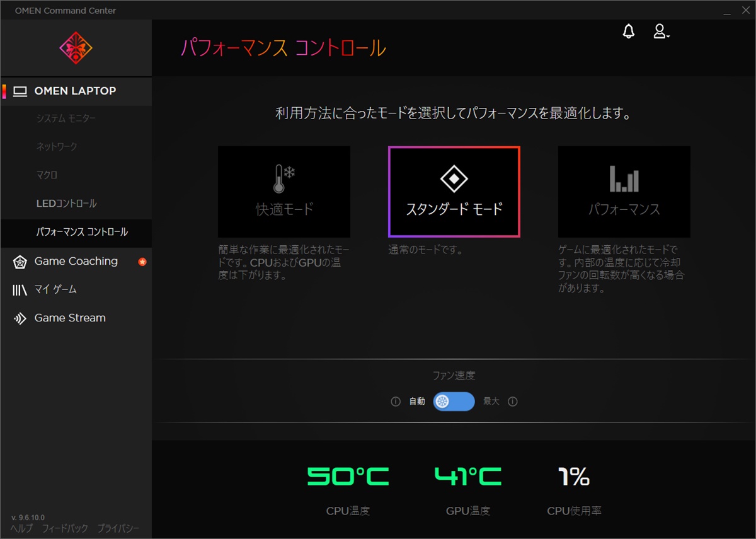756x539 pixels.
Task: Click the Game Coaching pentagon icon
Action: [x=20, y=262]
